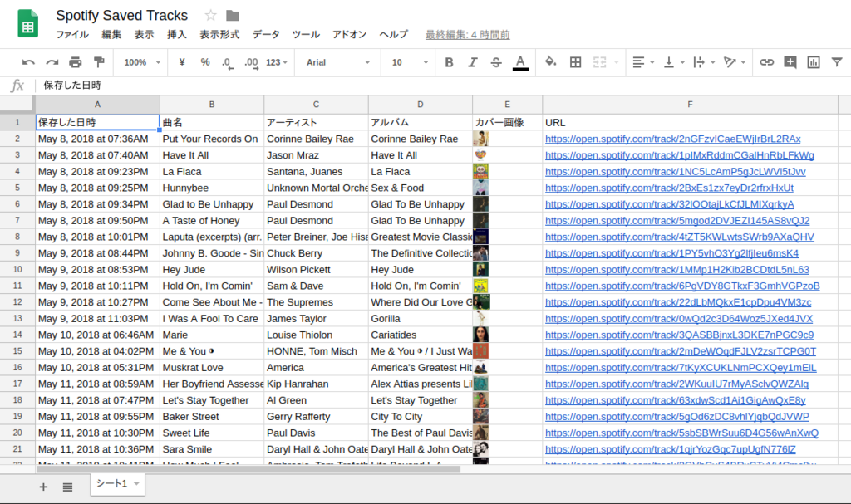The height and width of the screenshot is (504, 851).
Task: Toggle strikethrough formatting
Action: 496,62
